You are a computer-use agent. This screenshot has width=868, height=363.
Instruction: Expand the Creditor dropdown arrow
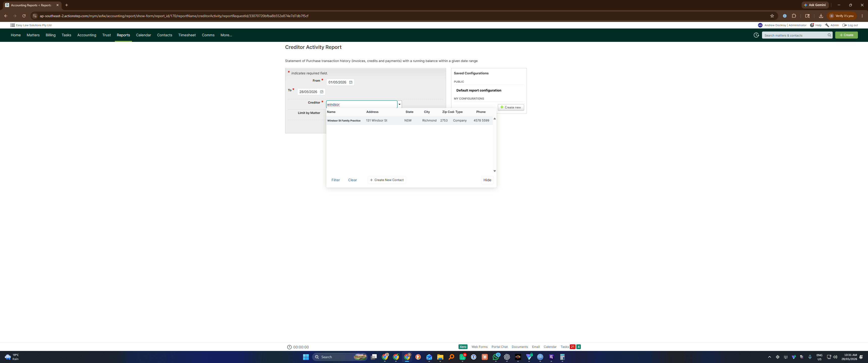(399, 104)
